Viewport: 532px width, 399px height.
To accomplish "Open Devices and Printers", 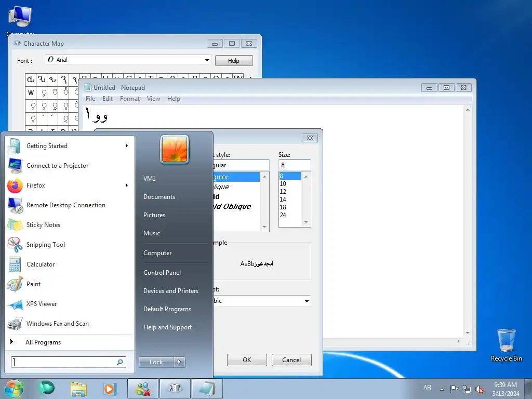I will click(x=170, y=291).
